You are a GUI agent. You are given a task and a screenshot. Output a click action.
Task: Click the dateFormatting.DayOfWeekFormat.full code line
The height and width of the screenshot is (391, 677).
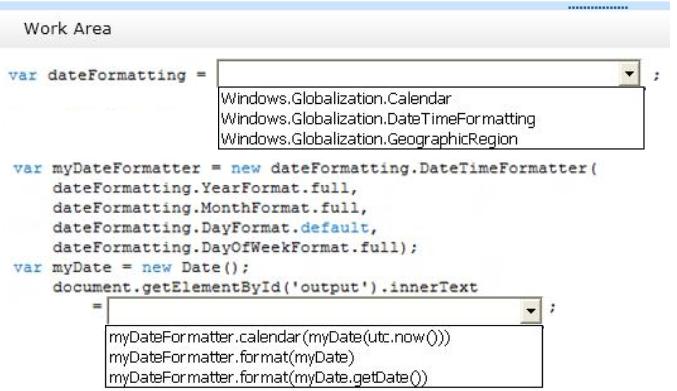[235, 248]
